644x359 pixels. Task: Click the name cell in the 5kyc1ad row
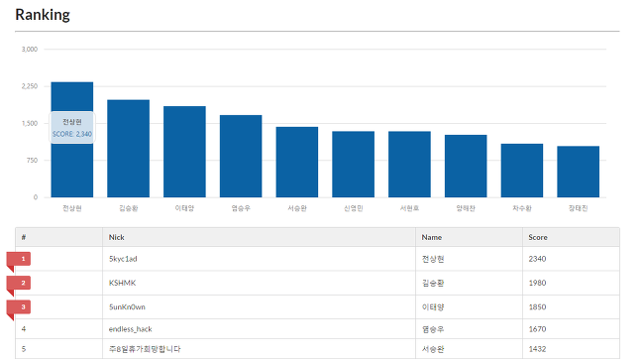click(469, 259)
